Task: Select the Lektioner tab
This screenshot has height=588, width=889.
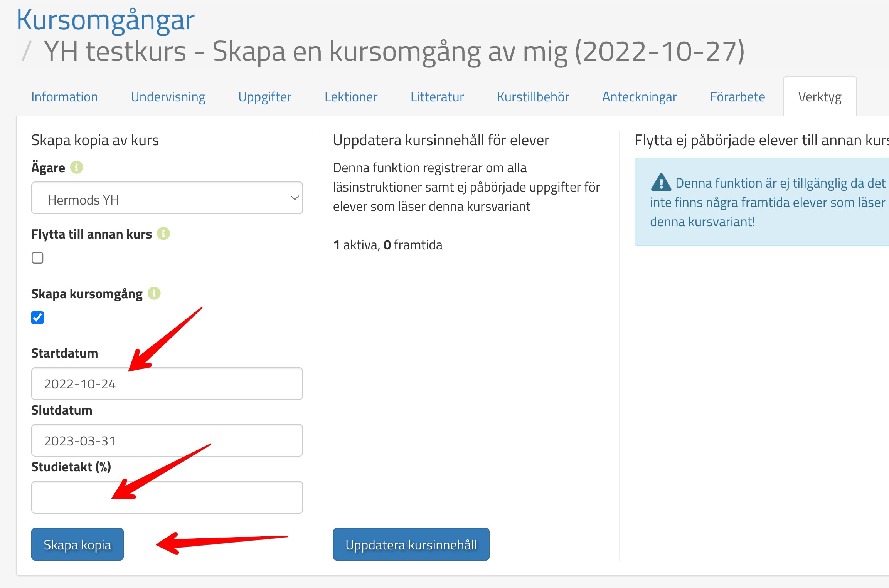Action: (x=351, y=97)
